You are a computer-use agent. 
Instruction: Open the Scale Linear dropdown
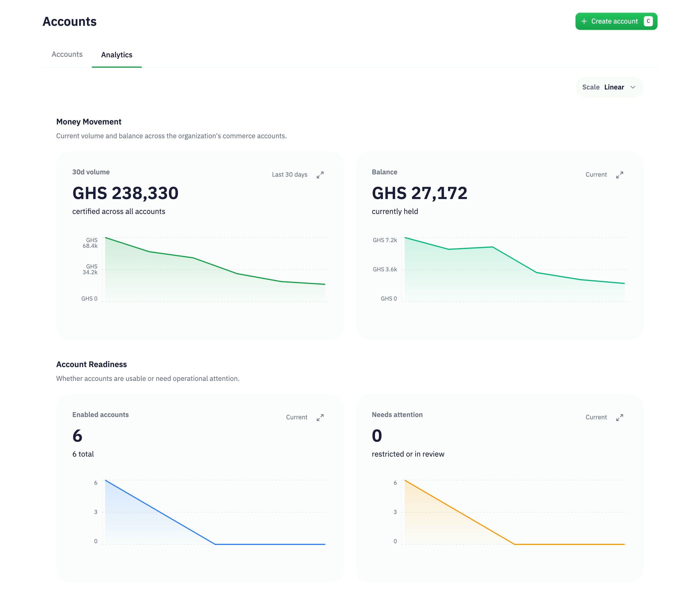[x=609, y=87]
